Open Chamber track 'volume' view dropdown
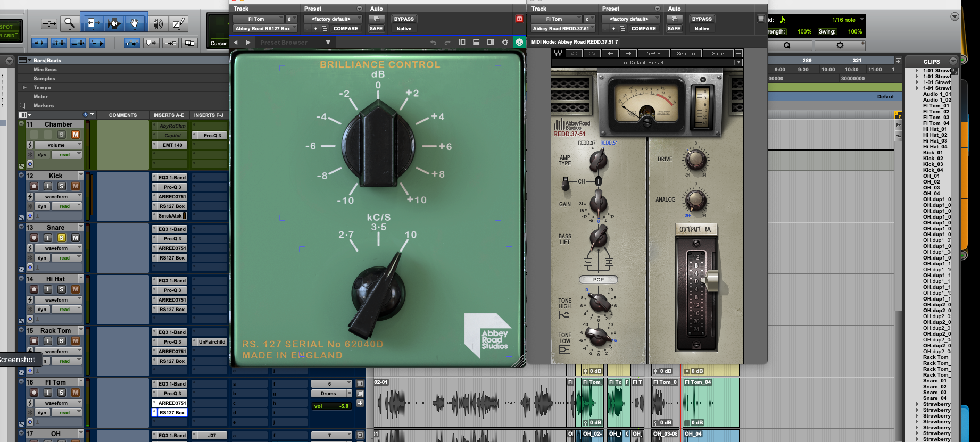The height and width of the screenshot is (442, 980). pos(59,145)
